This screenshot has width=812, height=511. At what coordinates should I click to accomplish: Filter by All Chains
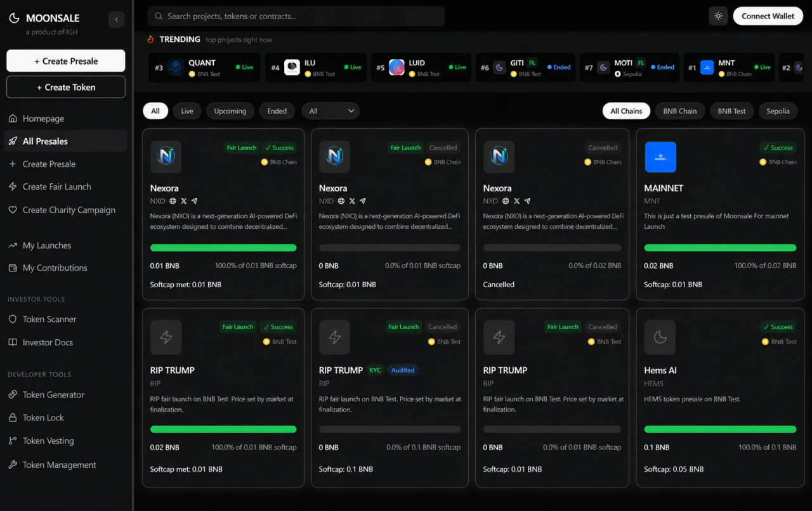point(626,111)
